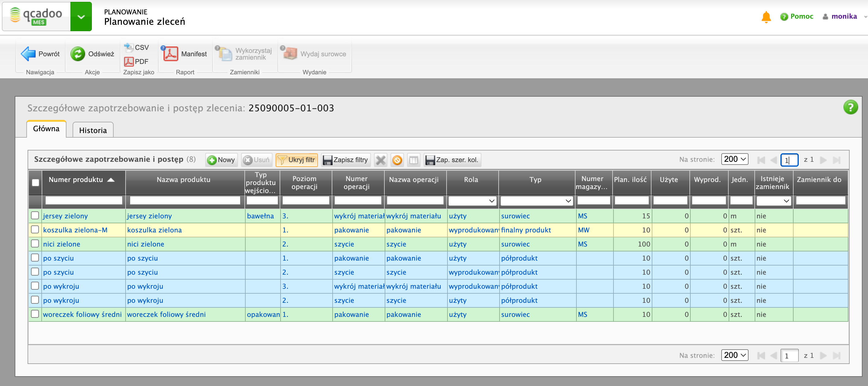
Task: Save the list as PDF
Action: tap(137, 61)
